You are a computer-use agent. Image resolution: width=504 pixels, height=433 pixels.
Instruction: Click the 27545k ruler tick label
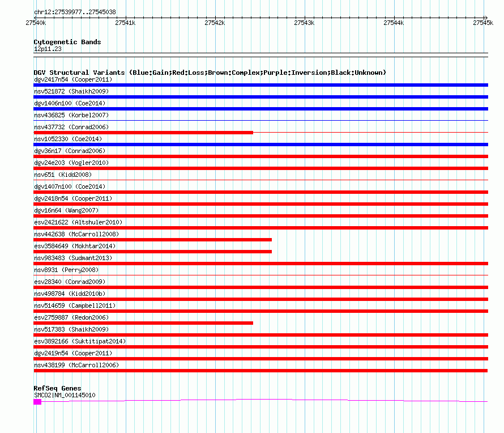tap(483, 23)
